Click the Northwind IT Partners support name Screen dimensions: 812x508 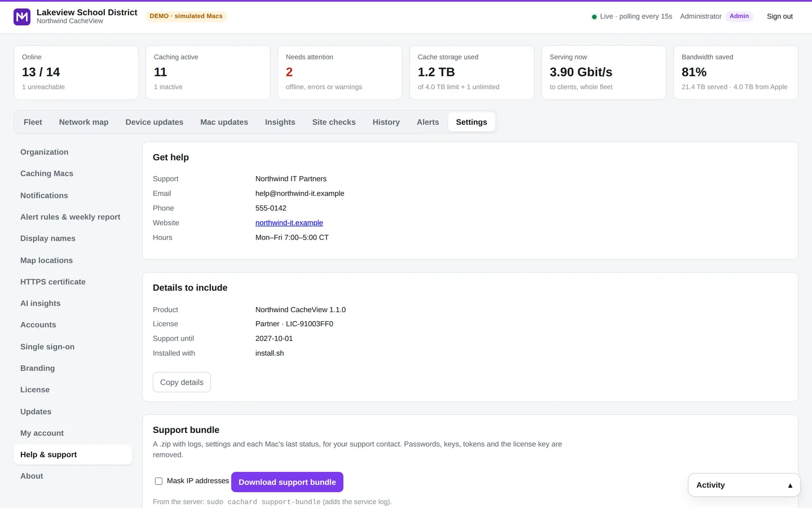click(x=291, y=179)
